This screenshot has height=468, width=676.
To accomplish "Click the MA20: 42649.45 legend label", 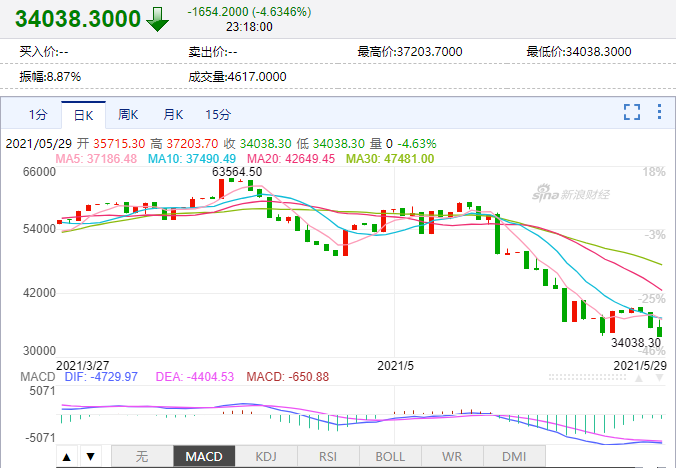I will [291, 159].
